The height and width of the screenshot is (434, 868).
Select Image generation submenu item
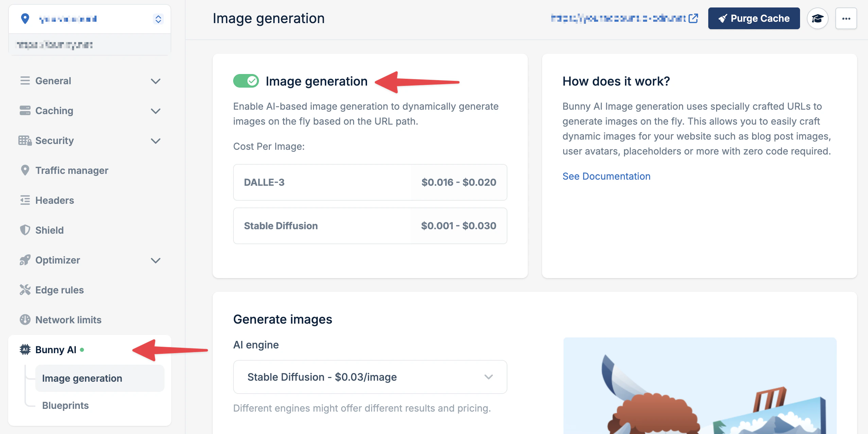click(x=100, y=378)
